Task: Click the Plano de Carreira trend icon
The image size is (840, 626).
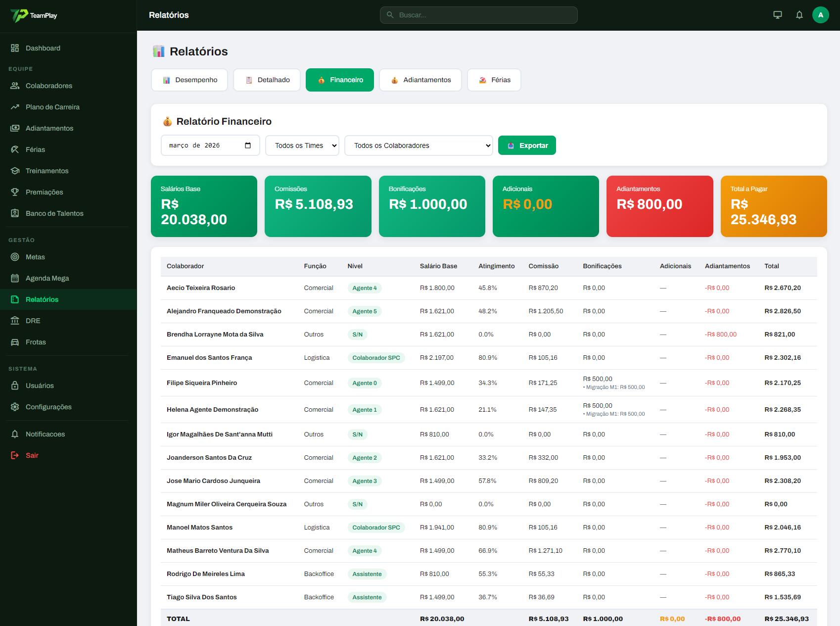Action: 15,107
